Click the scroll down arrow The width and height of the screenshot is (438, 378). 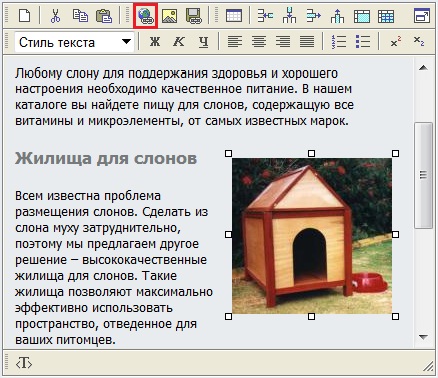tap(423, 337)
